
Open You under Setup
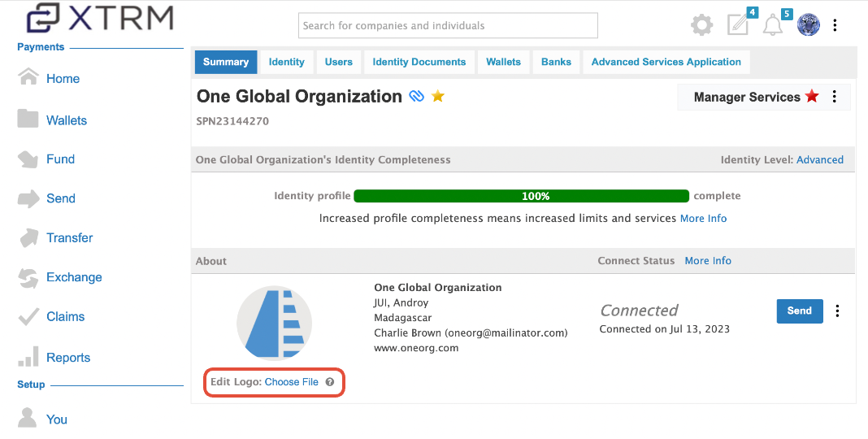(56, 419)
